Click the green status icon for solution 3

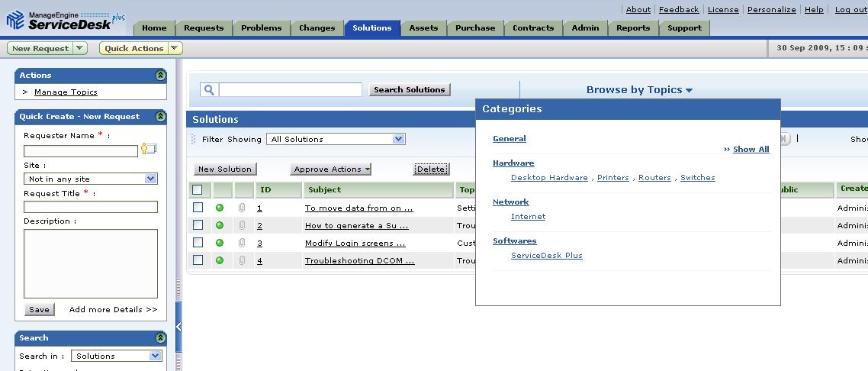[220, 243]
